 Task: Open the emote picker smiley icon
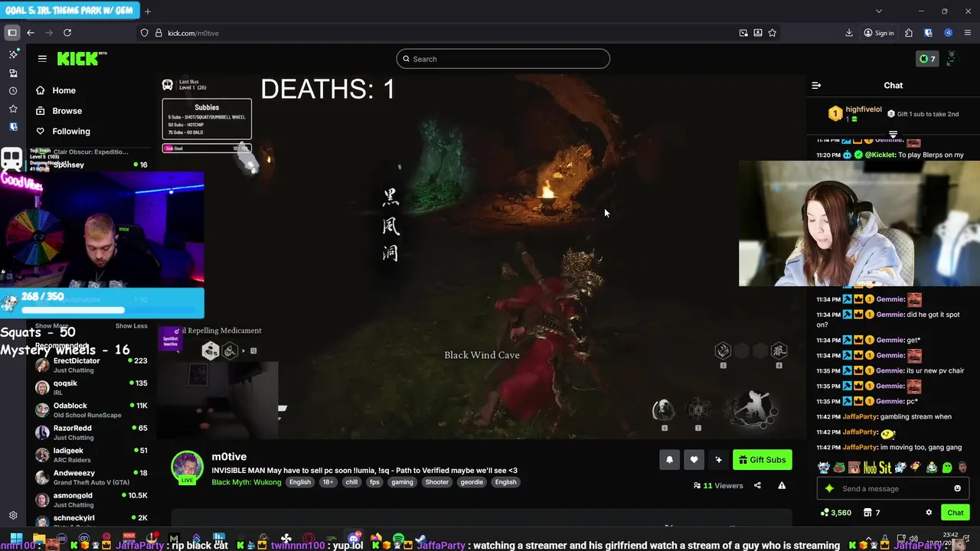pyautogui.click(x=957, y=488)
